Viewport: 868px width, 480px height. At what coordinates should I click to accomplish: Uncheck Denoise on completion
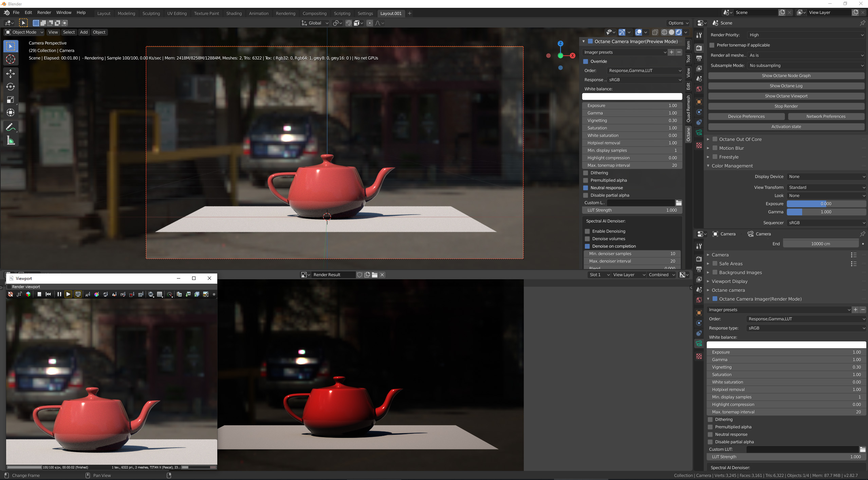(587, 246)
